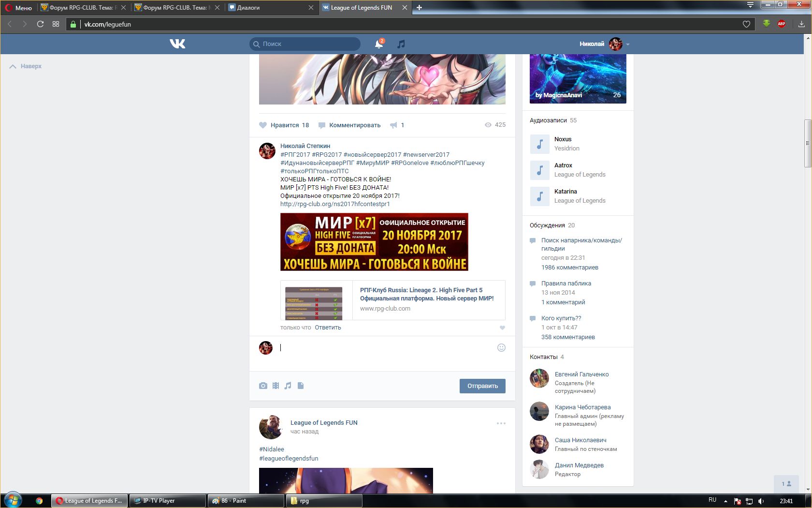Launch Chrome from the taskbar
Viewport: 812px width, 508px height.
pos(39,501)
